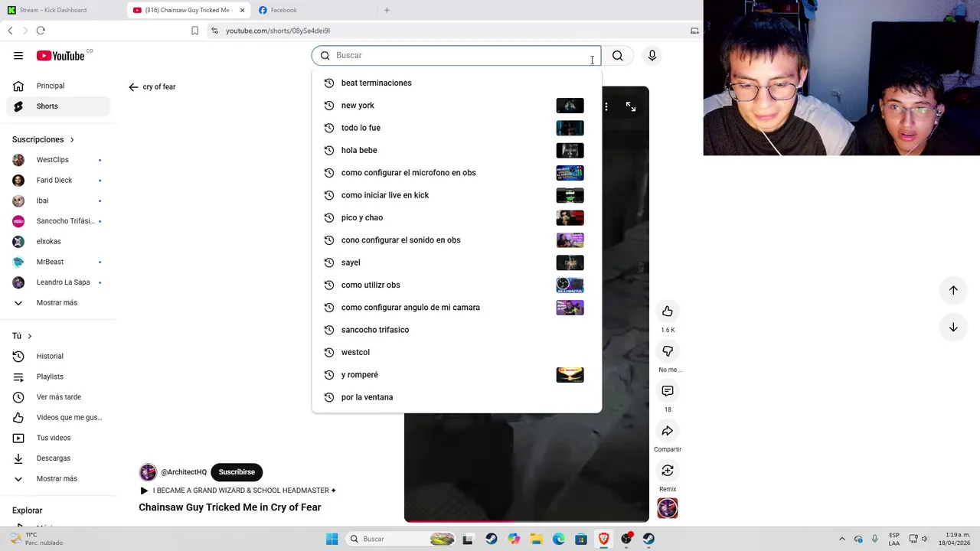The height and width of the screenshot is (551, 980).
Task: Open the short's three-dot options menu
Action: coord(606,107)
